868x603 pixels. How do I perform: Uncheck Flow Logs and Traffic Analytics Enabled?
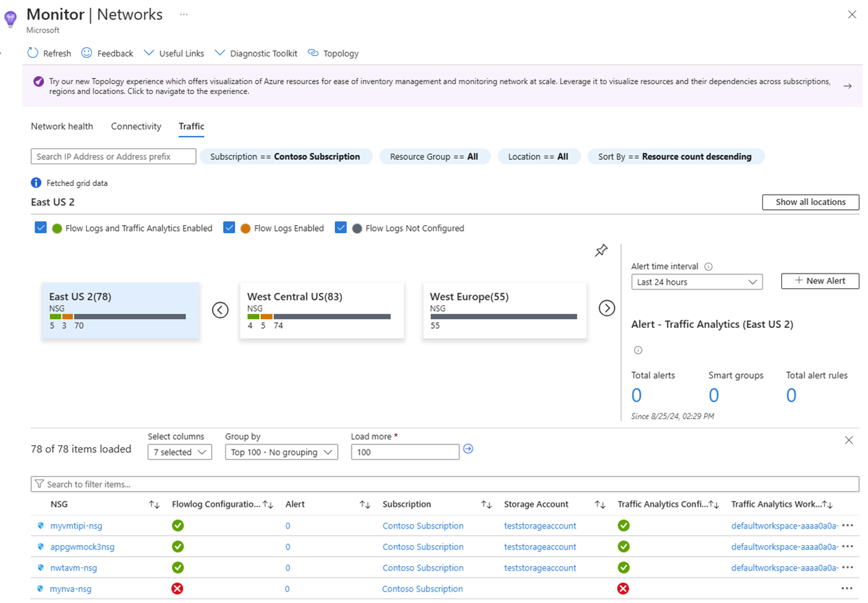point(41,227)
